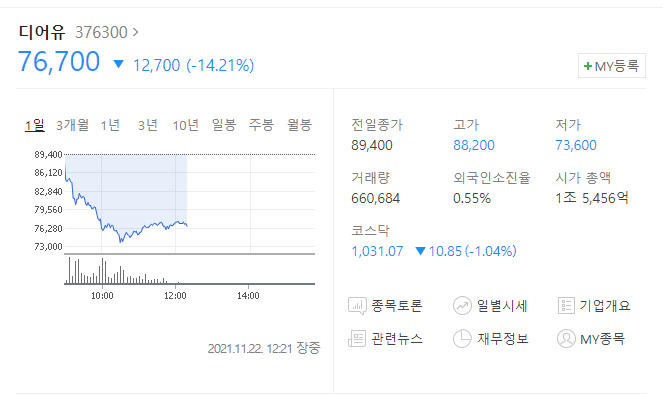Open the 관련뉴스 related news link
The height and width of the screenshot is (395, 663).
point(397,339)
